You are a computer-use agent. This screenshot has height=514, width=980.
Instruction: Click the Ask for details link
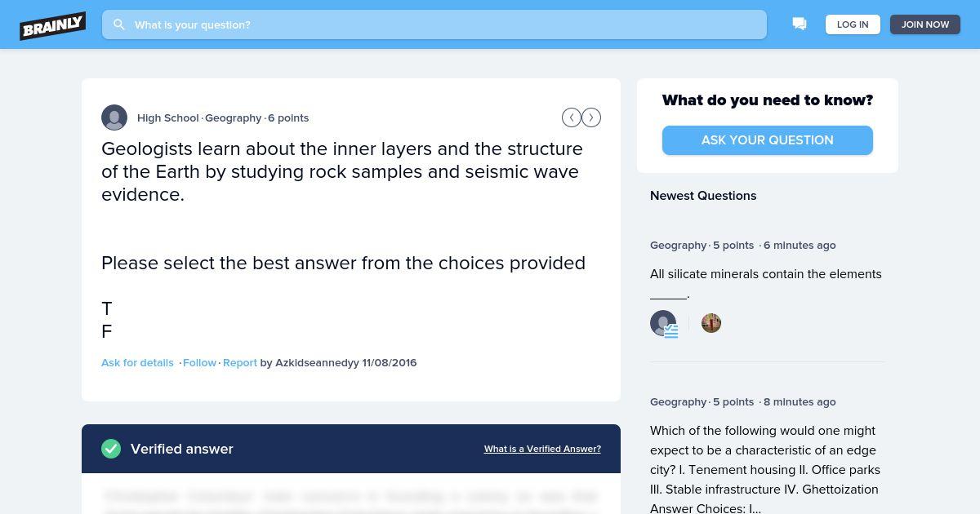click(137, 362)
